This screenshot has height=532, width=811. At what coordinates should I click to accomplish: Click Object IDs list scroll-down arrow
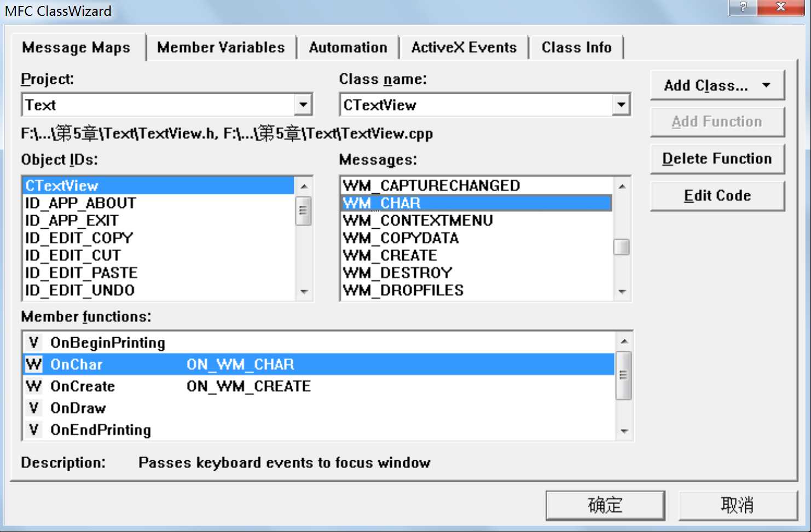(x=304, y=291)
